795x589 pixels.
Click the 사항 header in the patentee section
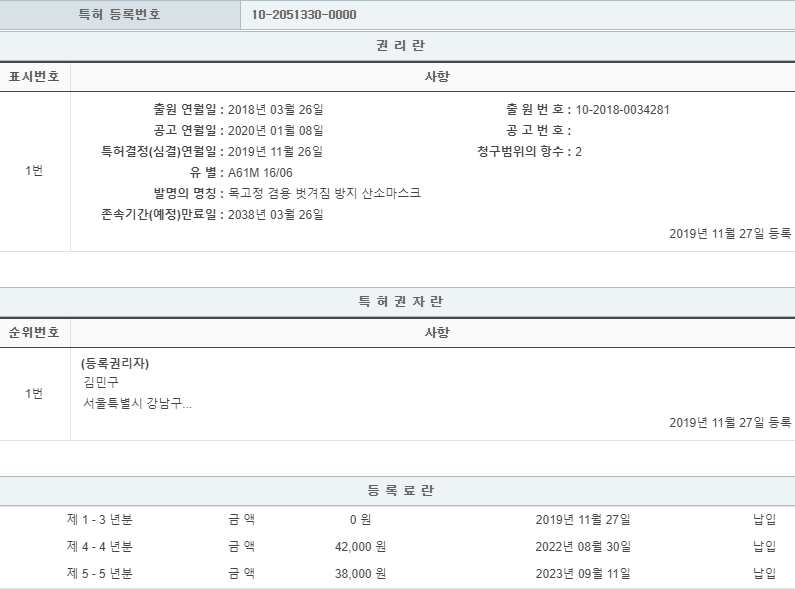(437, 333)
